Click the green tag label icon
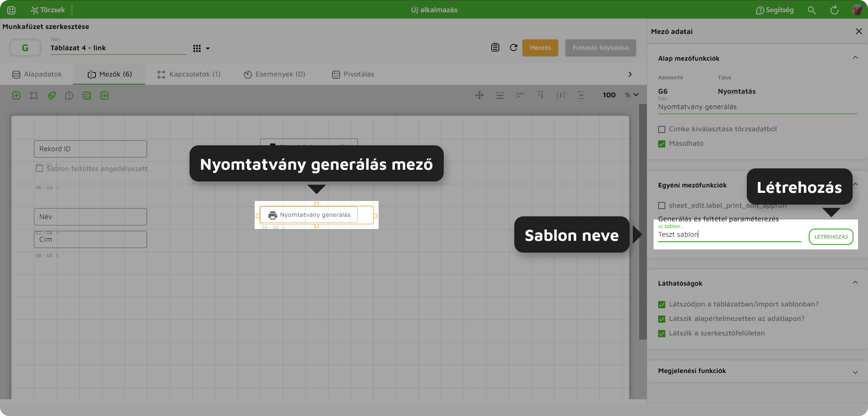The image size is (868, 416). coord(52,96)
